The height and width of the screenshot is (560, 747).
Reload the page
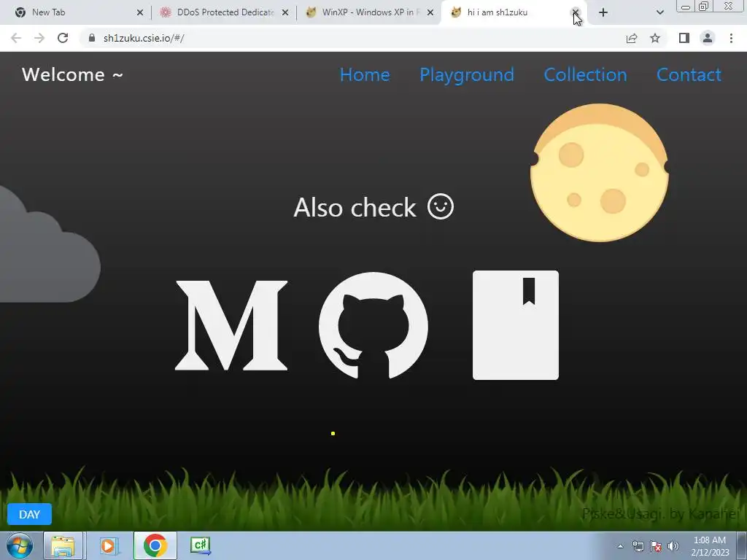pyautogui.click(x=63, y=38)
